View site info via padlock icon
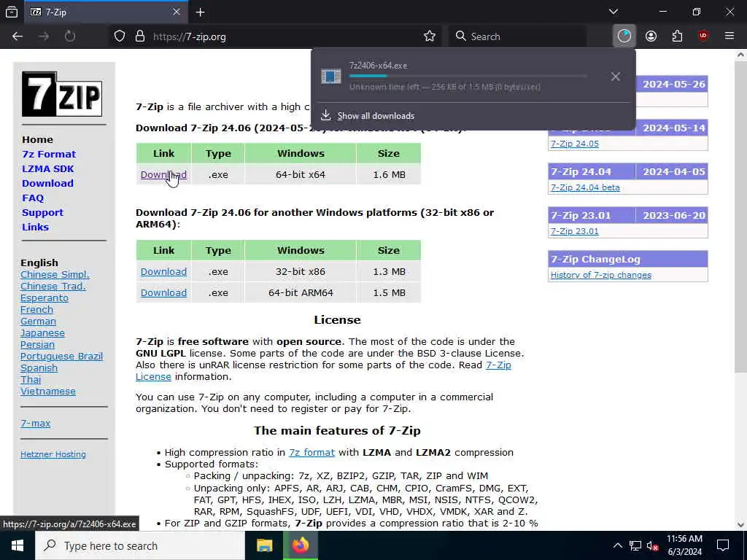 tap(139, 36)
